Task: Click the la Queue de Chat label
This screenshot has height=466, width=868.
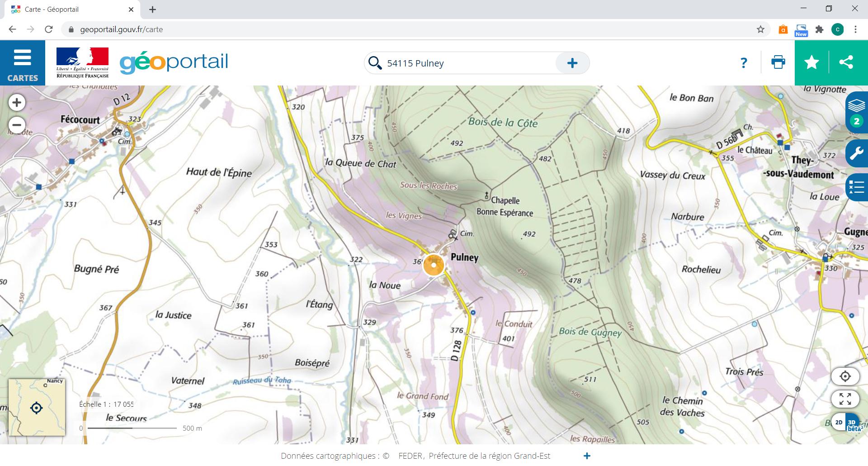Action: (360, 163)
